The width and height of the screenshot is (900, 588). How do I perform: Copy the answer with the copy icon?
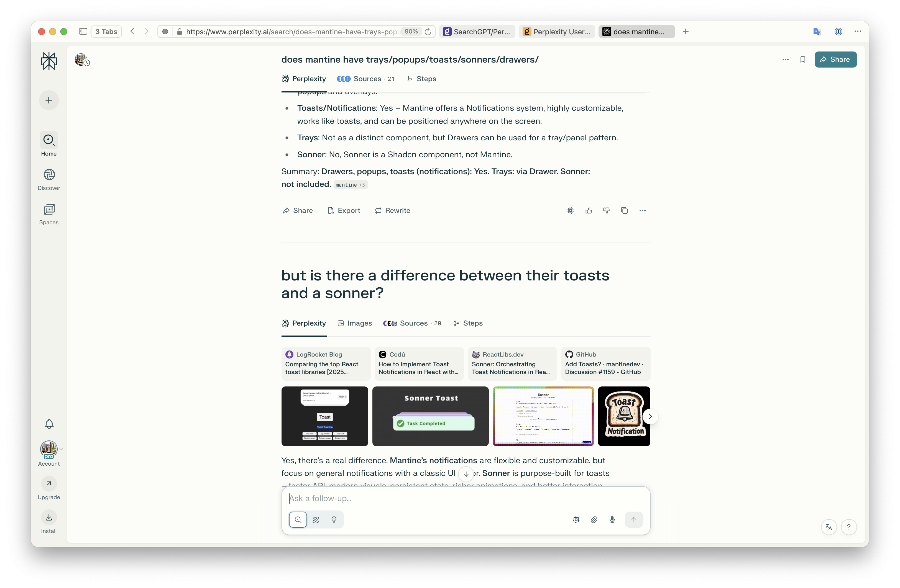coord(624,210)
